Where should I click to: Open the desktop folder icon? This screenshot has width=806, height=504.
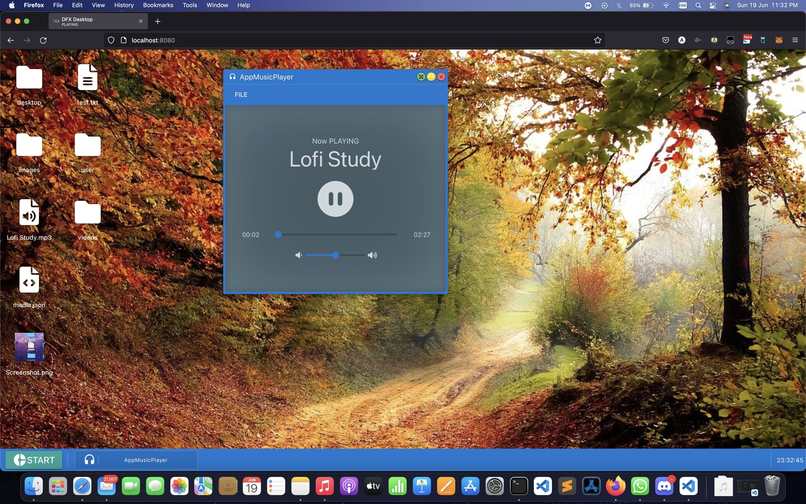[29, 78]
